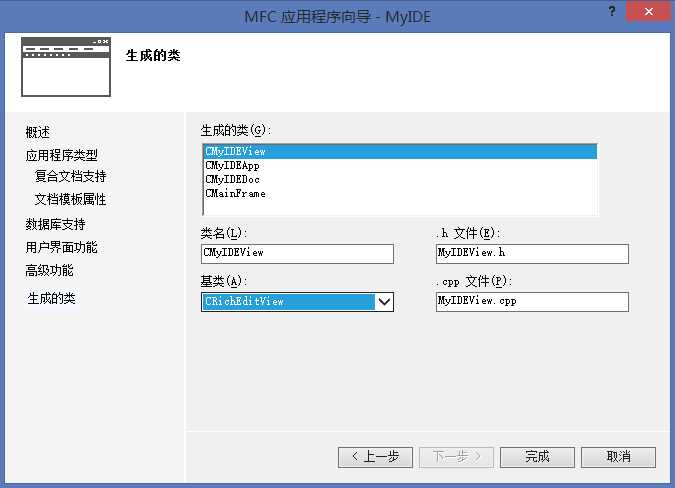Viewport: 675px width, 488px height.
Task: Select 生成的类 in the sidebar
Action: click(x=51, y=298)
